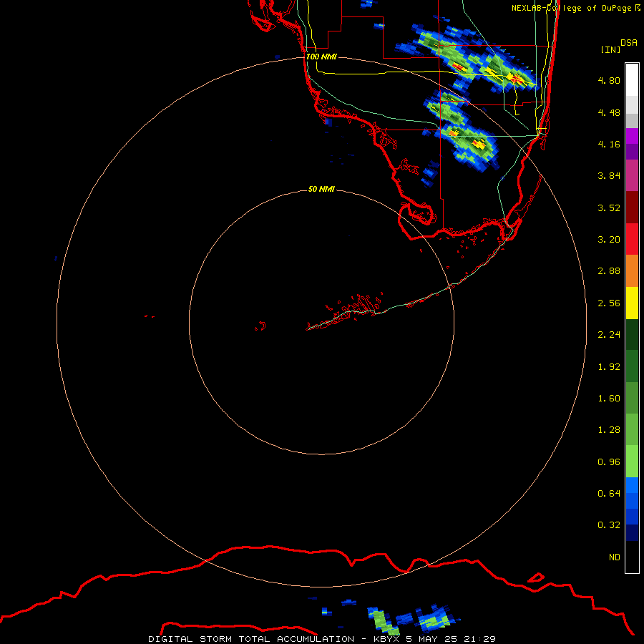The height and width of the screenshot is (644, 644).
Task: Choose the darkest green swatch beside 2.24
Action: click(x=632, y=334)
